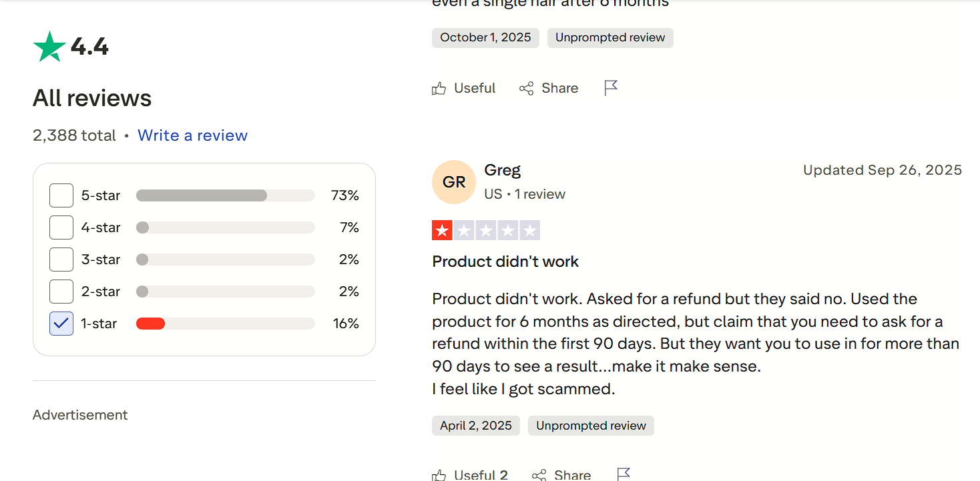Uncheck the 1-star filter checkbox
Screen dimensions: 980x481
point(61,324)
